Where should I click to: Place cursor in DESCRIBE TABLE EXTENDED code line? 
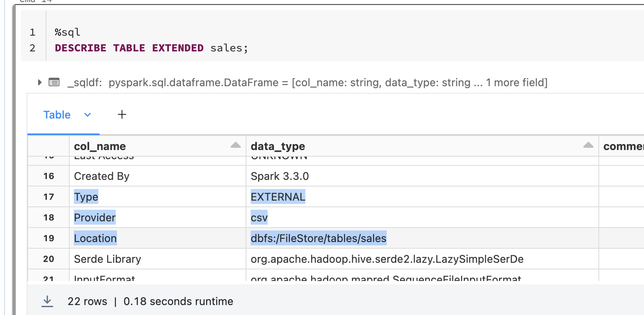click(x=151, y=48)
